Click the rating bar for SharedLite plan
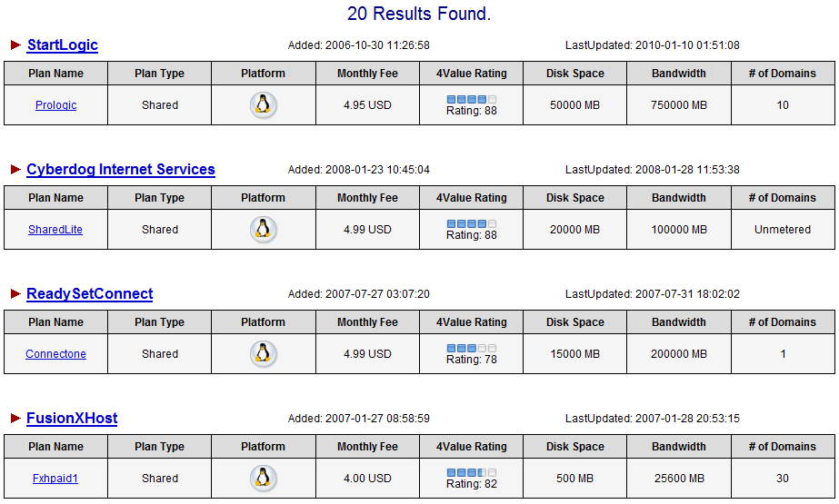 (472, 224)
